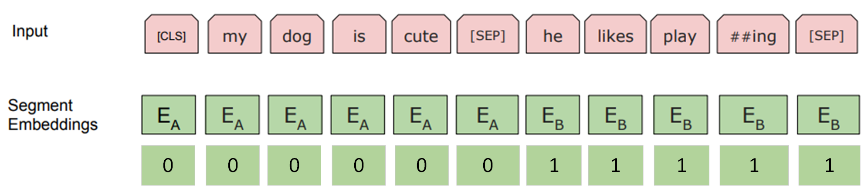Click the final [SEP] token after '##ing'
The width and height of the screenshot is (868, 189).
pos(826,34)
